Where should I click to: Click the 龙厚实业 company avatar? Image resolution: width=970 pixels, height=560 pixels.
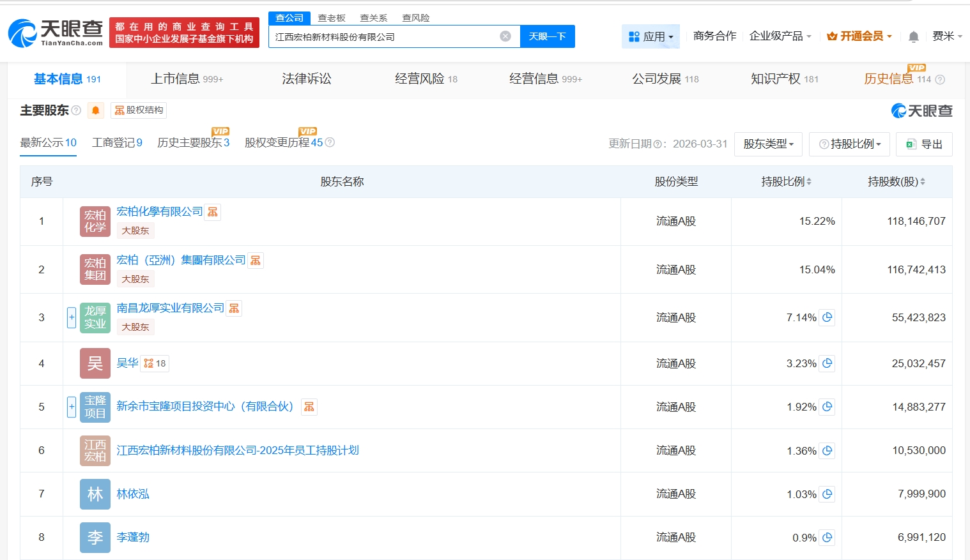pos(95,317)
